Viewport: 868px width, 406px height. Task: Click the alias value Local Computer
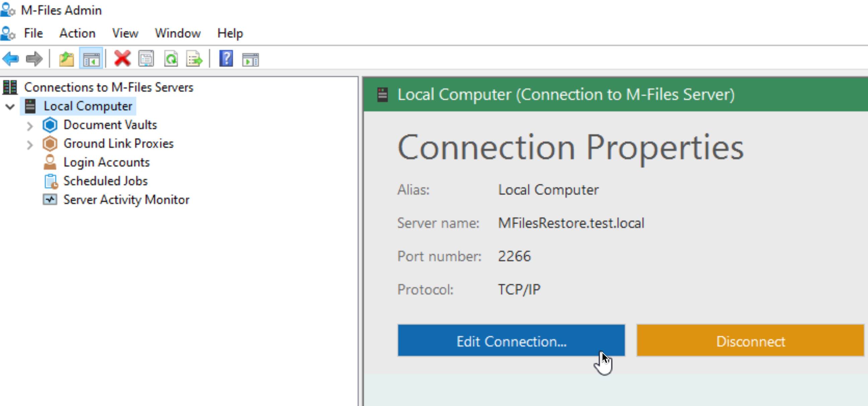pyautogui.click(x=548, y=190)
